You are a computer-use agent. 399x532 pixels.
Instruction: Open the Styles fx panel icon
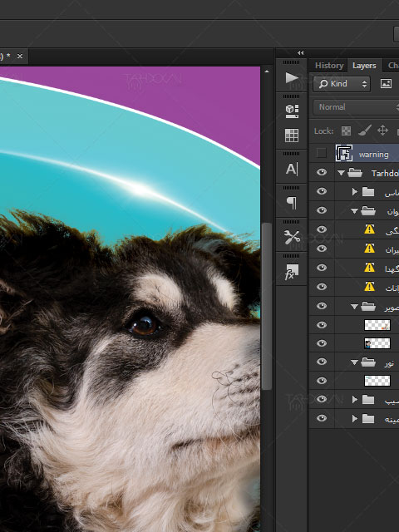coord(292,272)
